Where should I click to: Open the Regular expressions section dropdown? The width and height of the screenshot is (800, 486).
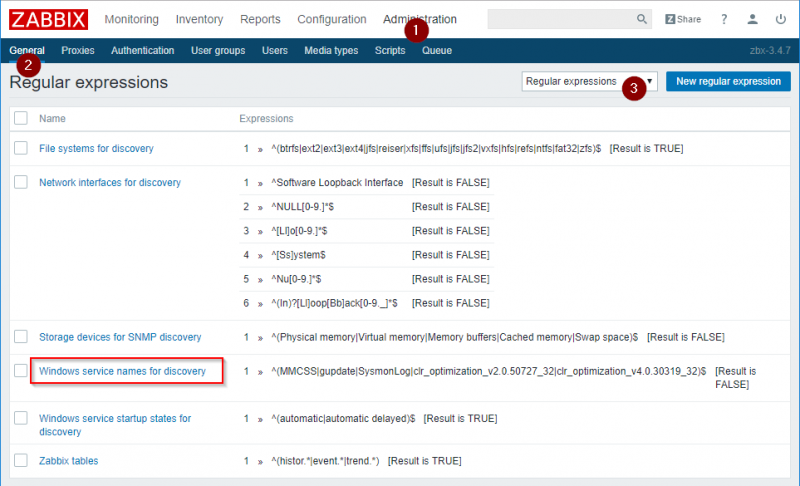[x=589, y=82]
